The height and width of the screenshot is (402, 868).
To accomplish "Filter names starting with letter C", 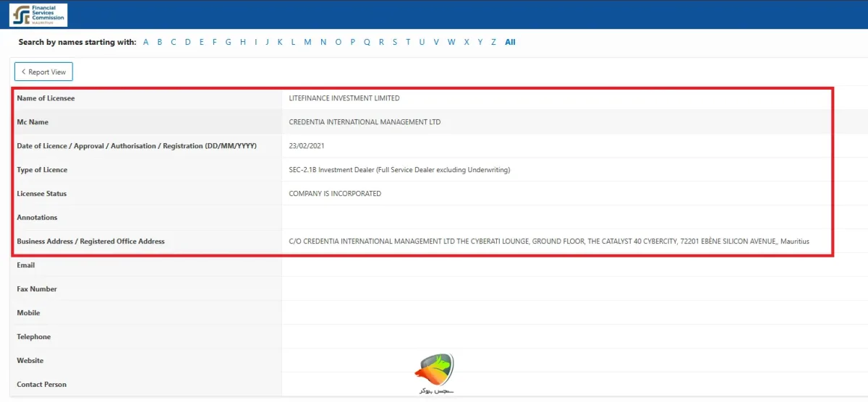I will 174,42.
